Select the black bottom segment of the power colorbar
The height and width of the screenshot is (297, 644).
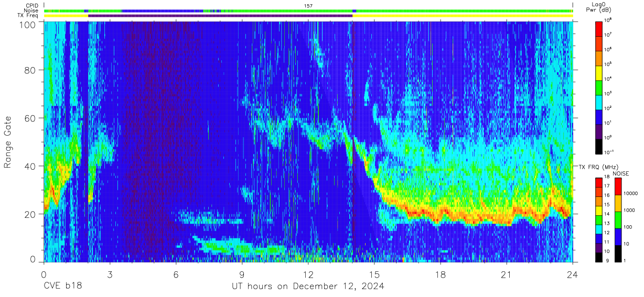click(599, 146)
